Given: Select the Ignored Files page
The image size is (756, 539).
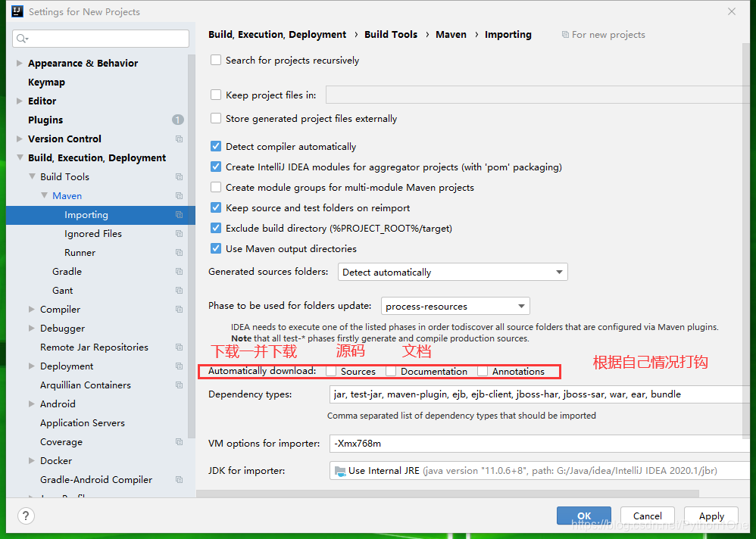Looking at the screenshot, I should (x=93, y=234).
